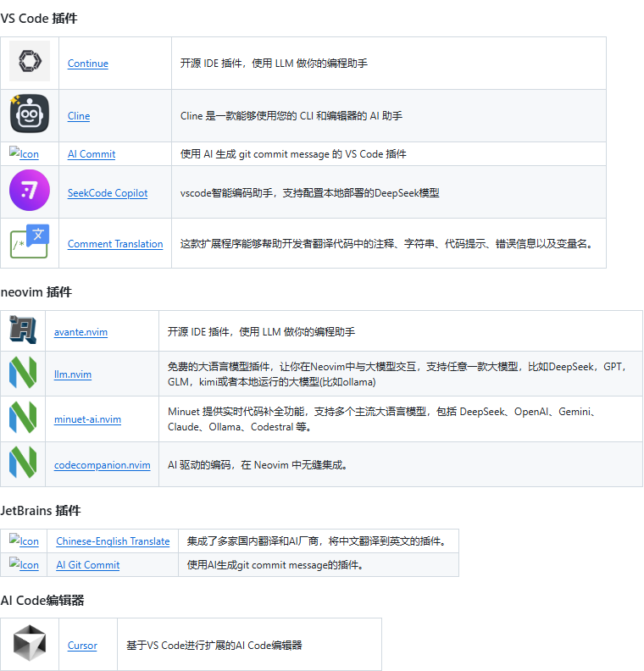Open the avante.nvim link

(80, 332)
